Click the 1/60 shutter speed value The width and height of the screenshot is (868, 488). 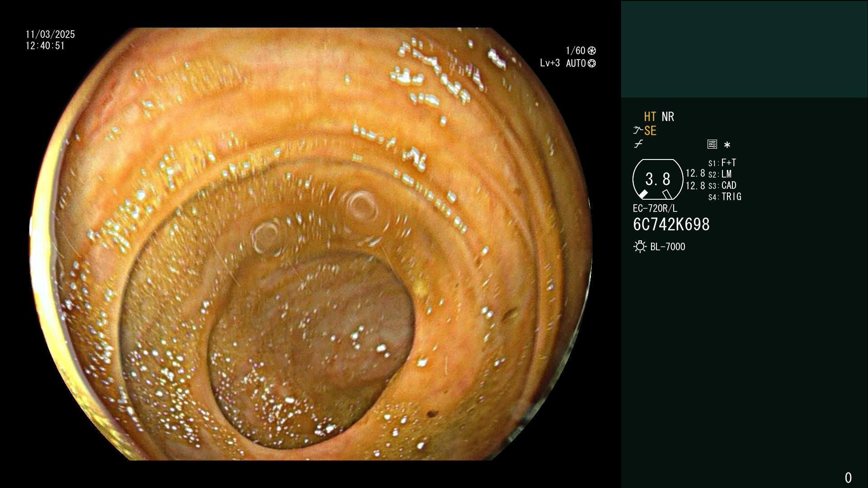pyautogui.click(x=576, y=51)
